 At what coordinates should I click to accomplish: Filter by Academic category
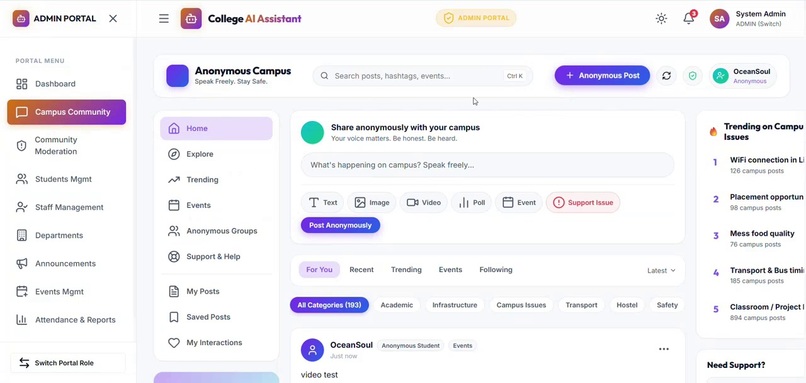click(396, 305)
